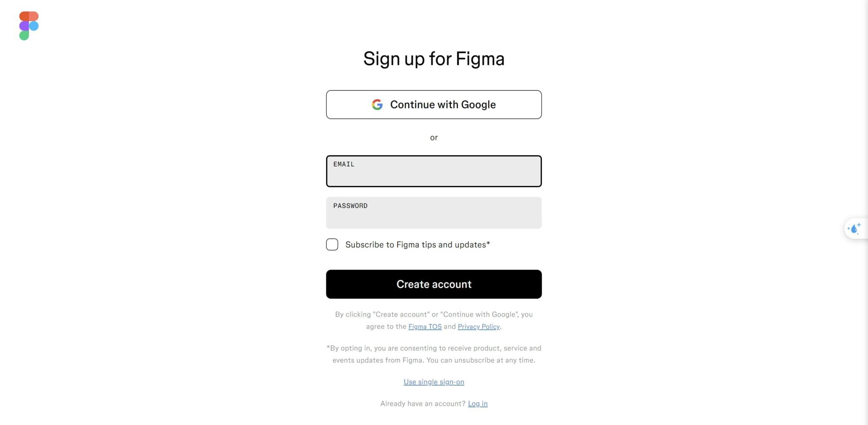Click the Sign up for Figma heading
Image resolution: width=868 pixels, height=425 pixels.
[x=434, y=59]
